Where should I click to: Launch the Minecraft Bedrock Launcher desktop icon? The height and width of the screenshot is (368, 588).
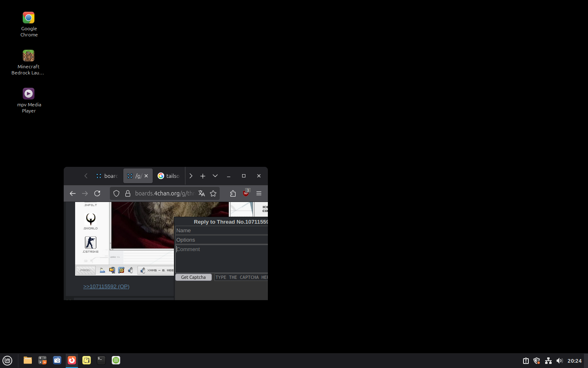click(x=28, y=62)
